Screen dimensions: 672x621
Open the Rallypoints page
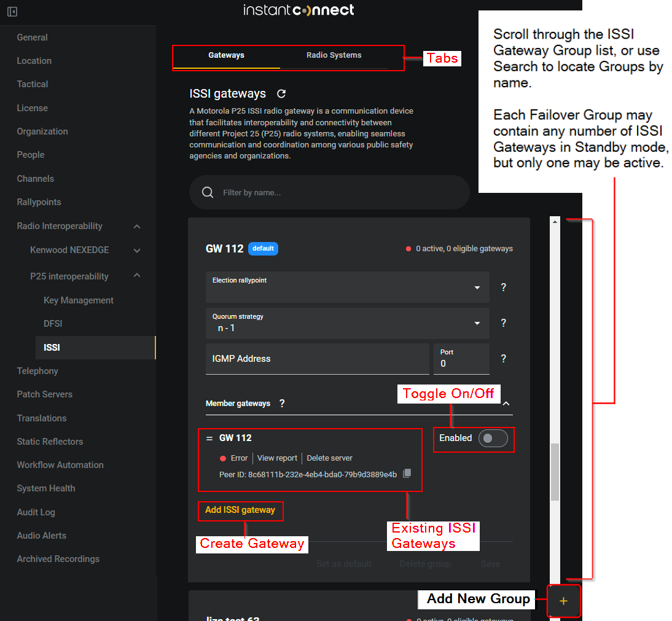[x=39, y=202]
